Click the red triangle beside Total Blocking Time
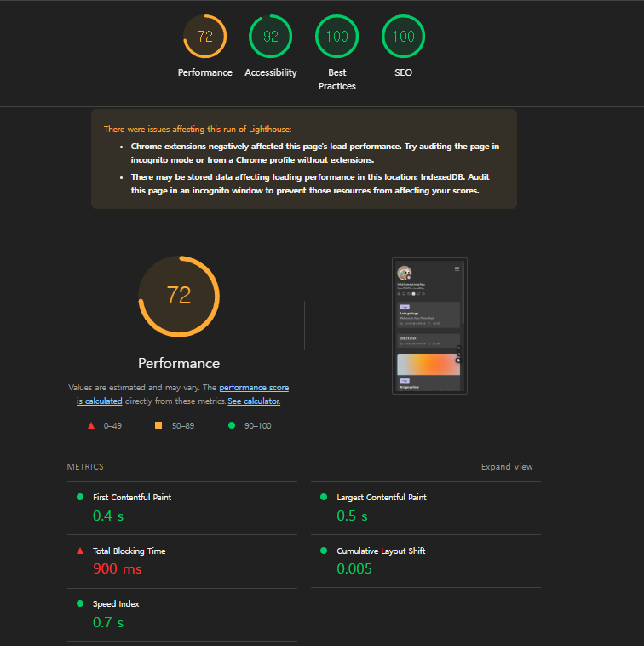644x646 pixels. tap(80, 551)
